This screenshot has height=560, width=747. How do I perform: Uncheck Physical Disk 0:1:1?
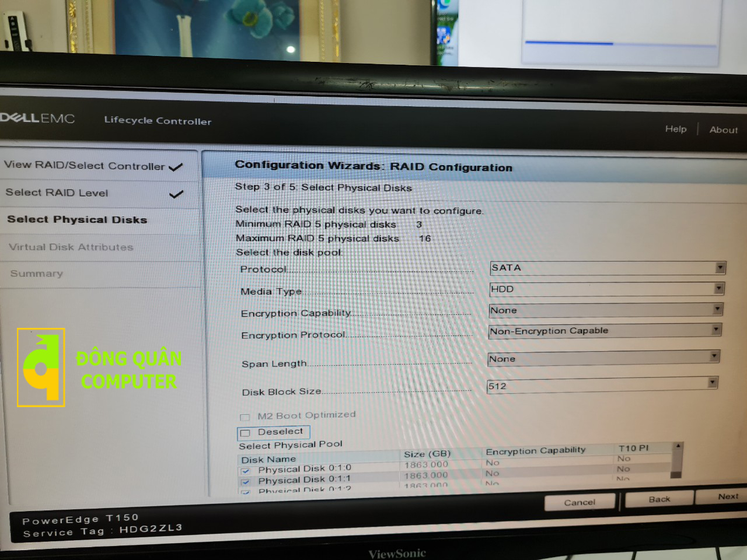pyautogui.click(x=246, y=482)
